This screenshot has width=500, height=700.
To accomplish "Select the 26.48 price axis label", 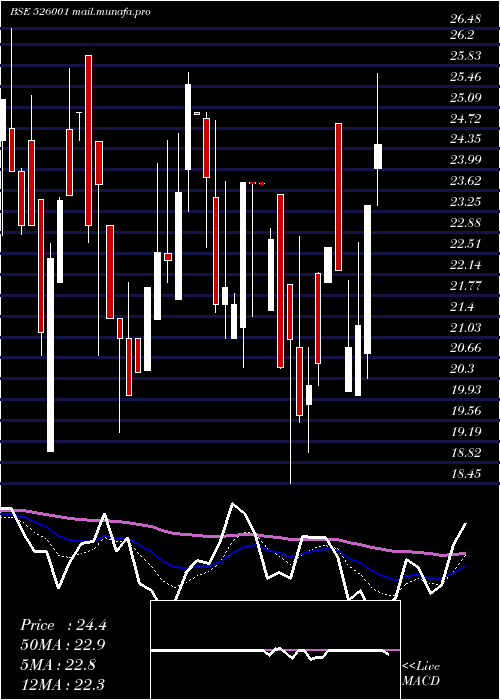I will (466, 19).
